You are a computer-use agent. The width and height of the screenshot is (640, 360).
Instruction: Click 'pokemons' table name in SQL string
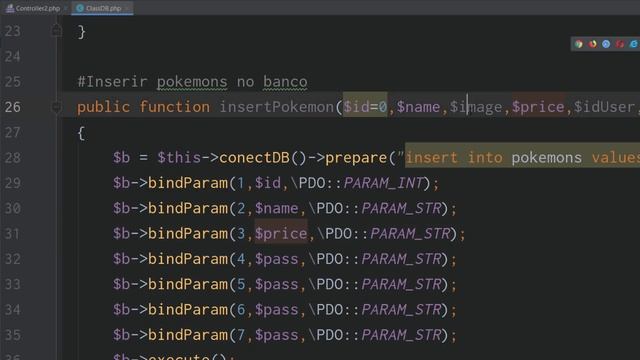coord(547,158)
